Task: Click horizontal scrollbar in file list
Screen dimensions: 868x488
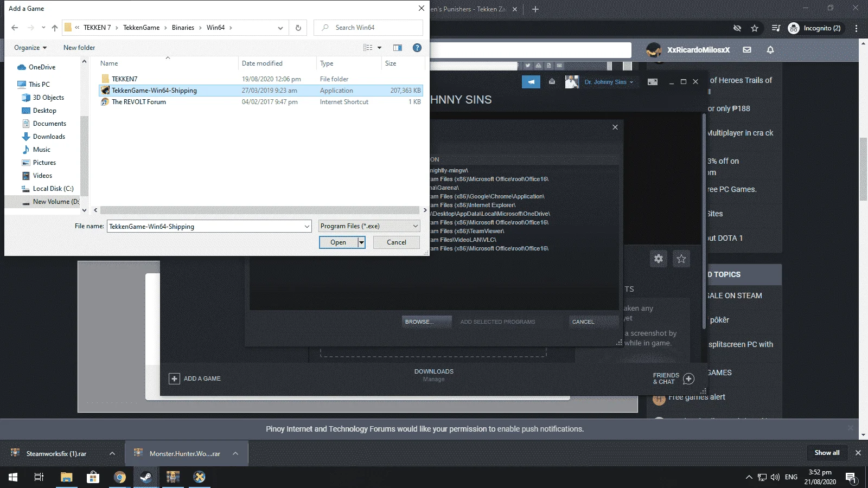Action: (260, 210)
